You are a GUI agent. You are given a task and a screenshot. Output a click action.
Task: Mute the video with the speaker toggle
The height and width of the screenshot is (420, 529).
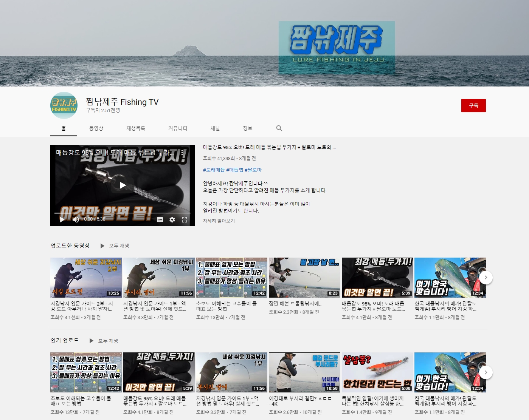(x=75, y=219)
